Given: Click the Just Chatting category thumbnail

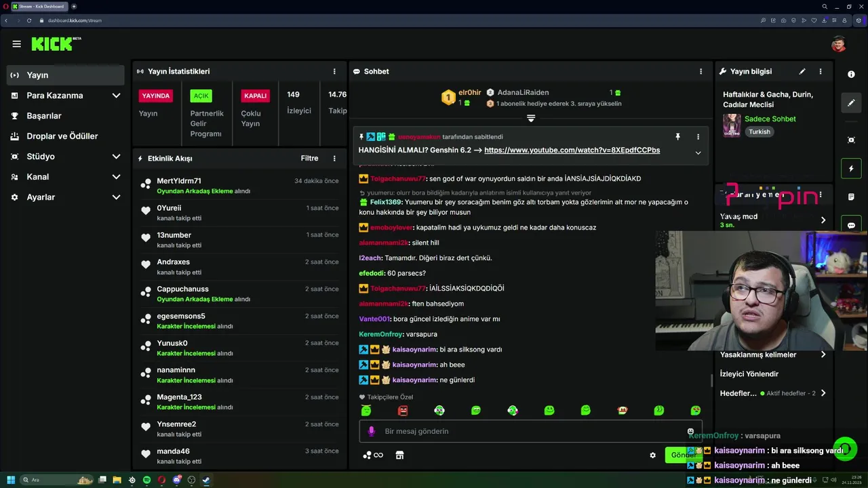Looking at the screenshot, I should (x=732, y=125).
